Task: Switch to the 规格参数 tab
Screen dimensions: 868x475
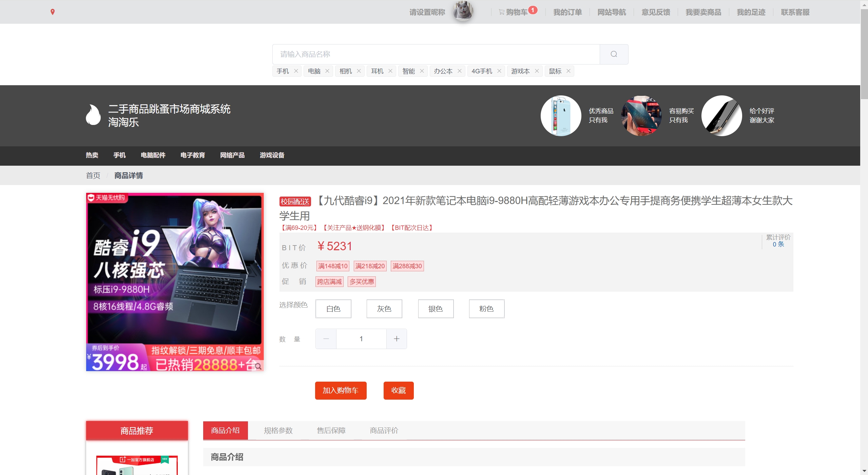Action: [x=278, y=431]
